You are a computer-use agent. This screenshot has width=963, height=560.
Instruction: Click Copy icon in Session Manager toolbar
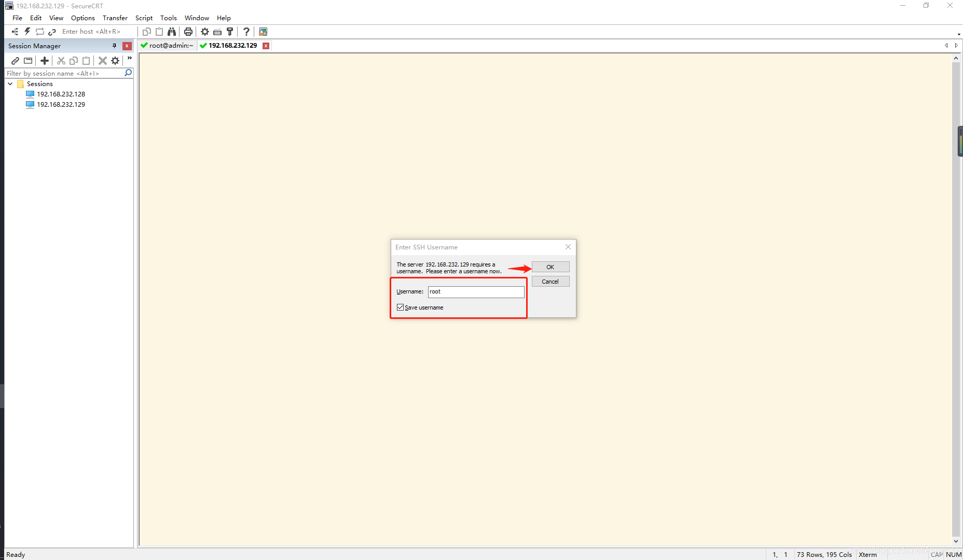74,61
